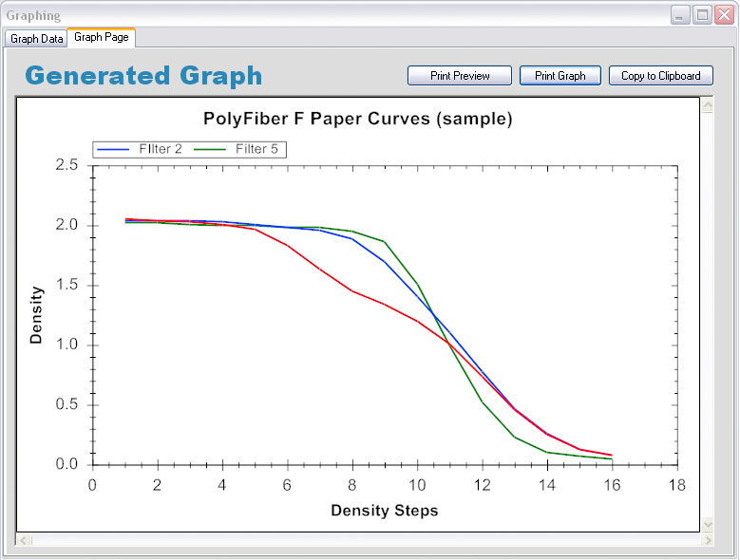Close the Graphing window
The image size is (740, 560).
point(724,15)
